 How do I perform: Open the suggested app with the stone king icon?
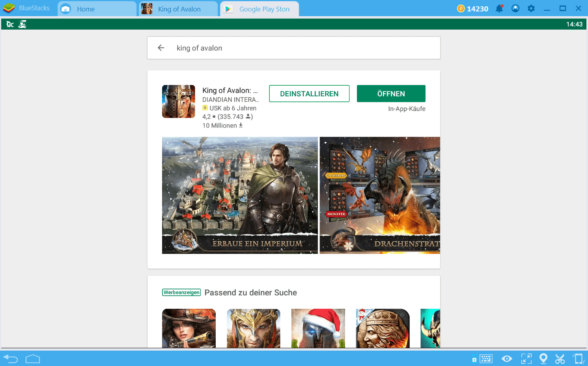click(383, 328)
